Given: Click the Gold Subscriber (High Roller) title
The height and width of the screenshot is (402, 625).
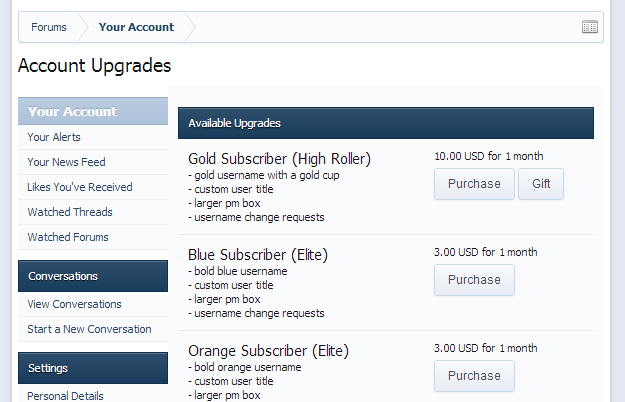Looking at the screenshot, I should coord(279,159).
